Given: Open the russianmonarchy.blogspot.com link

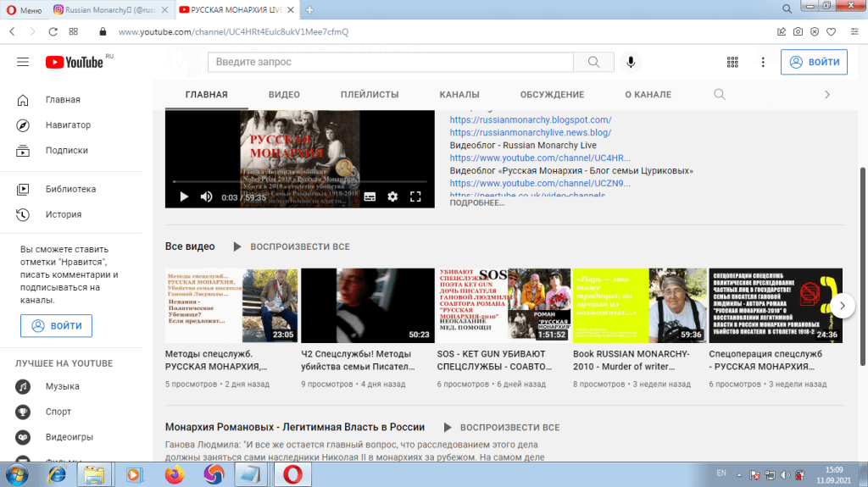Looking at the screenshot, I should click(530, 120).
